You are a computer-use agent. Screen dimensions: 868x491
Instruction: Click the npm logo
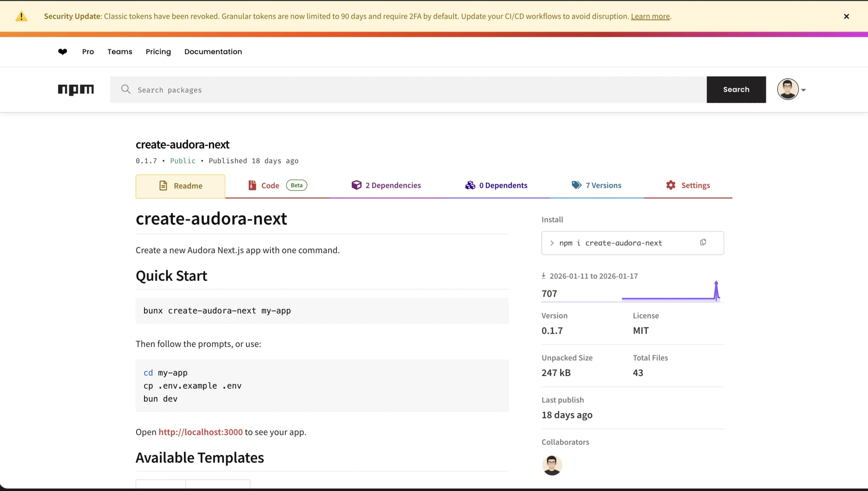pyautogui.click(x=76, y=89)
